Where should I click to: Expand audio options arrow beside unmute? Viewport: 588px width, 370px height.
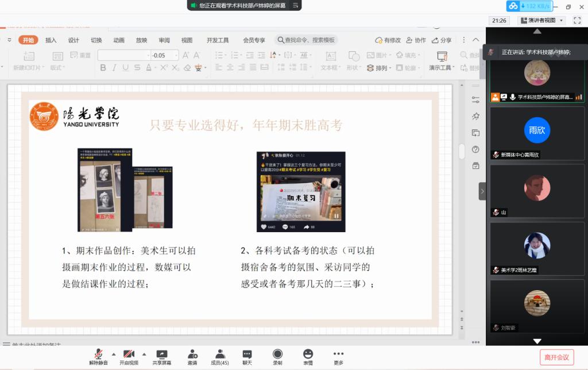[x=113, y=354]
